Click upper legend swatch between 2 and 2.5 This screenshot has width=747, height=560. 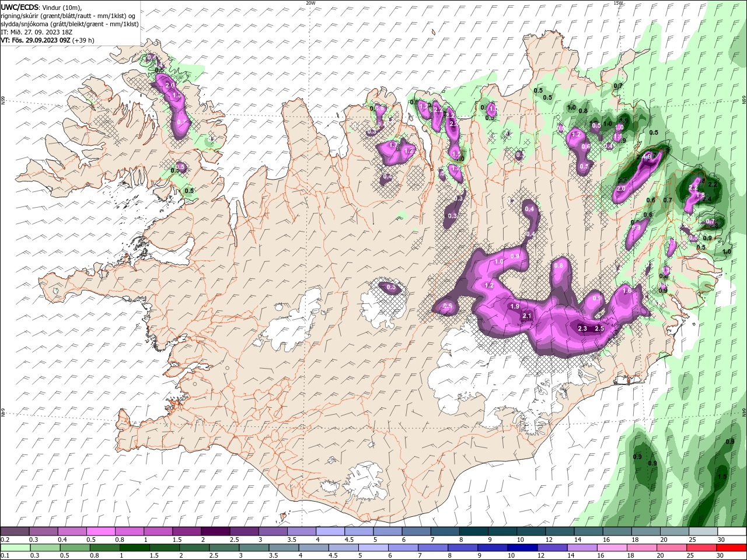coord(215,531)
